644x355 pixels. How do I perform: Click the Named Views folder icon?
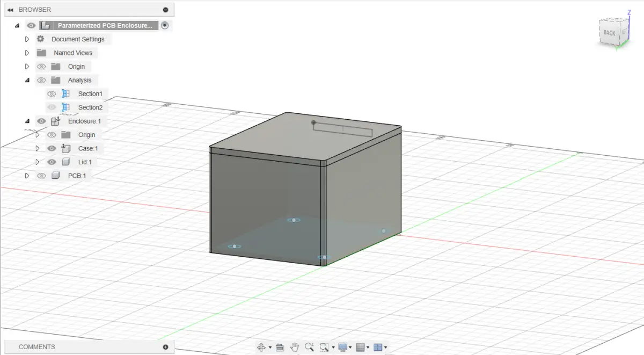[41, 53]
